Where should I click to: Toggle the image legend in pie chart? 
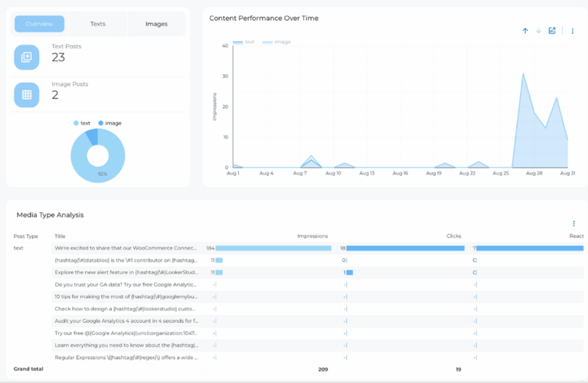(x=110, y=123)
